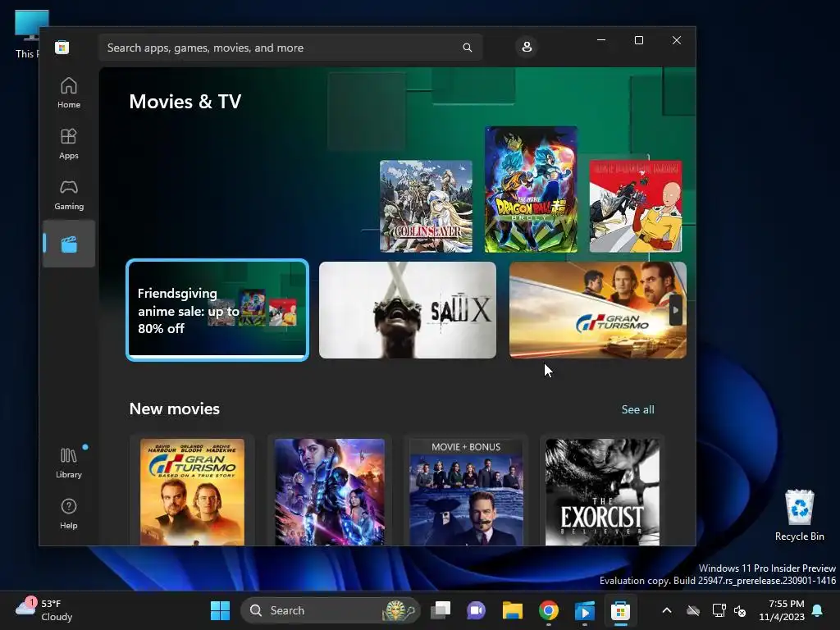Open the Movie + Bonus Venice poster
This screenshot has height=630, width=840.
tap(466, 492)
